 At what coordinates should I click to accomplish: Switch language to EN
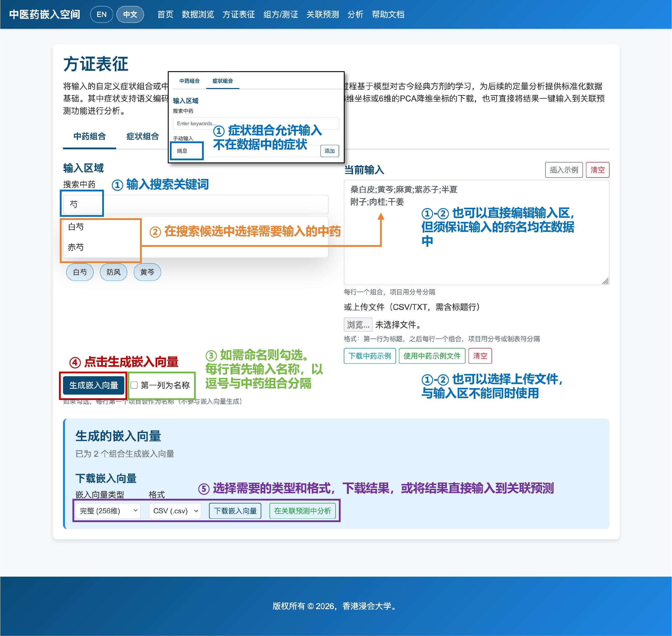102,15
